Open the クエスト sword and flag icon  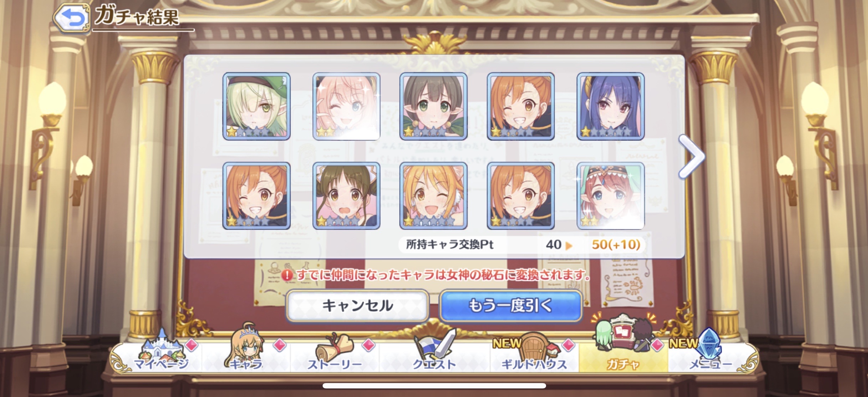(x=434, y=350)
